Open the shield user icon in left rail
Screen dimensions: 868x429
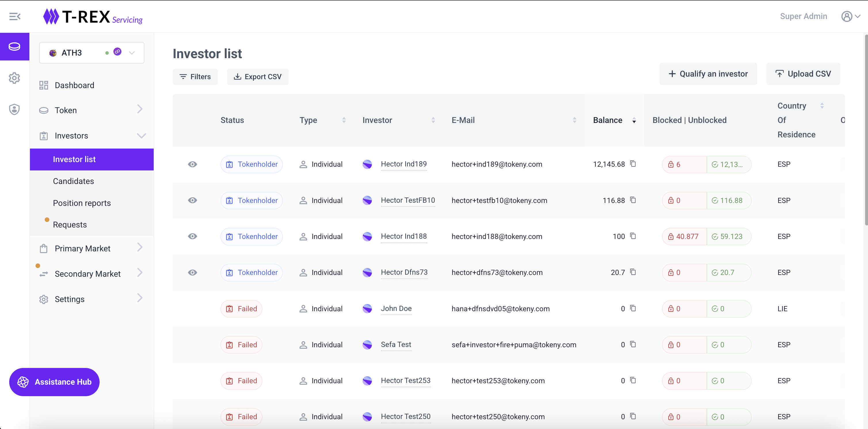point(14,109)
